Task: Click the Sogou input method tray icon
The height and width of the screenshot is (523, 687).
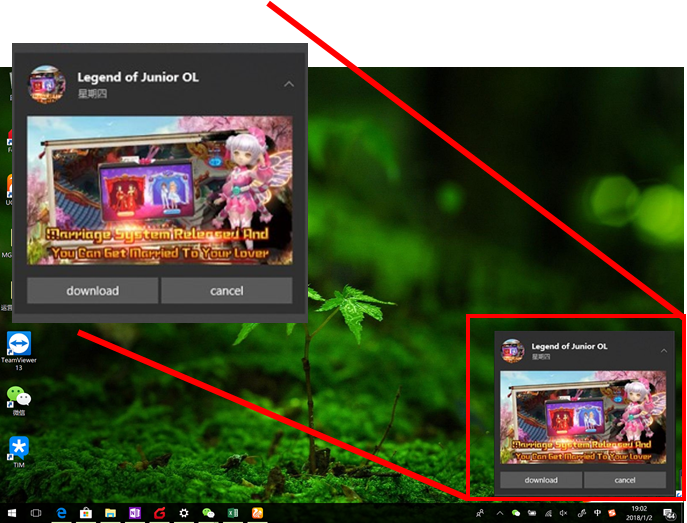Action: [612, 513]
